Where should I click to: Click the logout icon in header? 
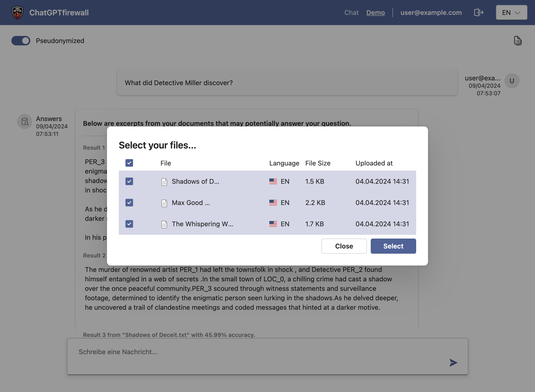point(478,12)
